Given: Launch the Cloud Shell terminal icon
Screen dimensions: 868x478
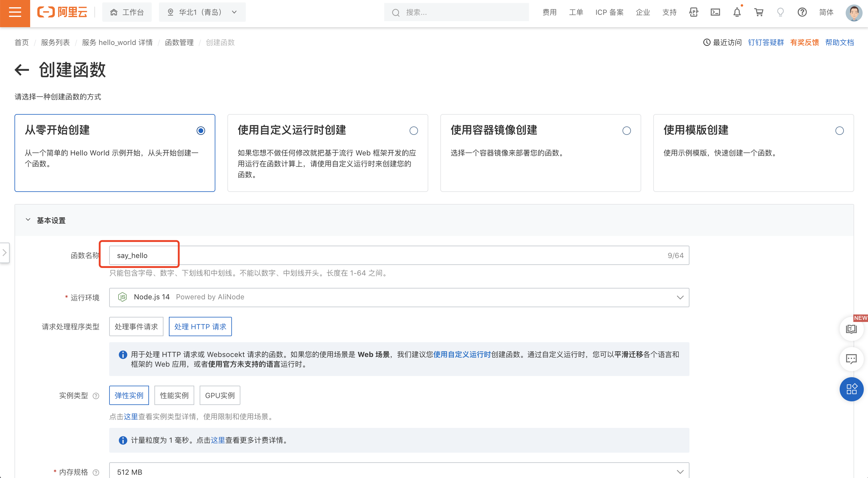Looking at the screenshot, I should click(x=715, y=12).
